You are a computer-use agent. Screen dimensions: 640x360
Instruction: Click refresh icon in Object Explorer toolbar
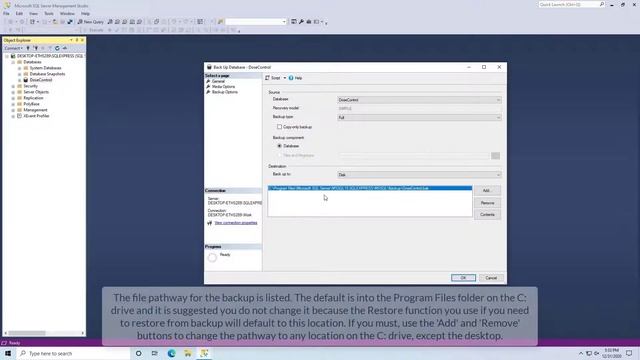[57, 48]
